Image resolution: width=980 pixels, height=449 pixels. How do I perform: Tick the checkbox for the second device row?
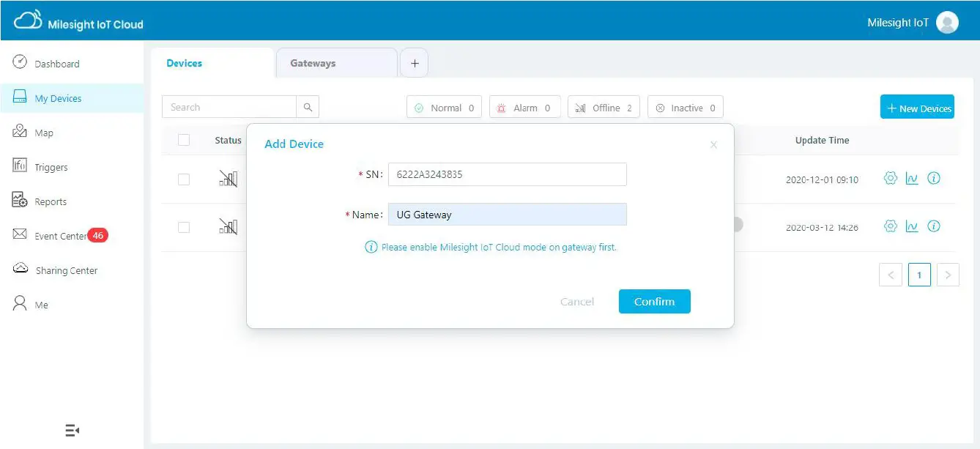[184, 227]
